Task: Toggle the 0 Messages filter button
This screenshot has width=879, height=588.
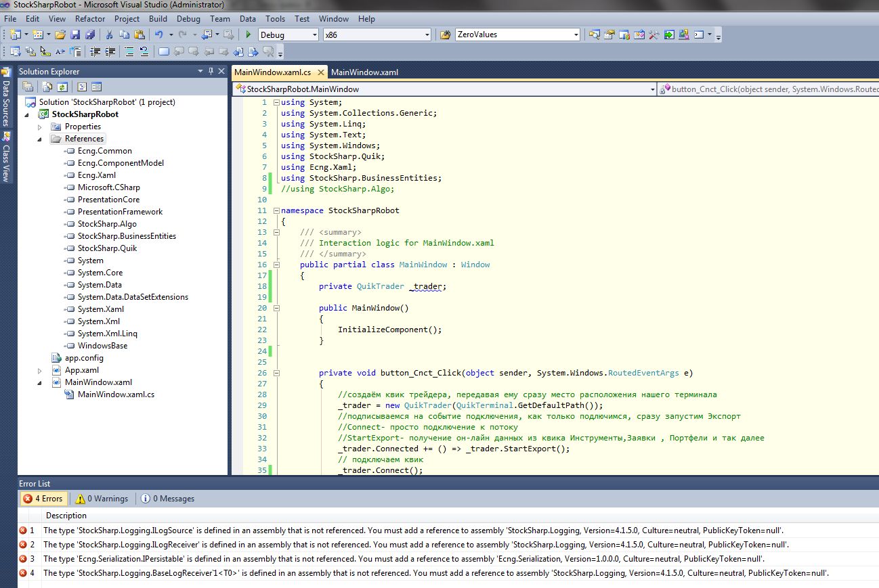Action: coord(168,499)
